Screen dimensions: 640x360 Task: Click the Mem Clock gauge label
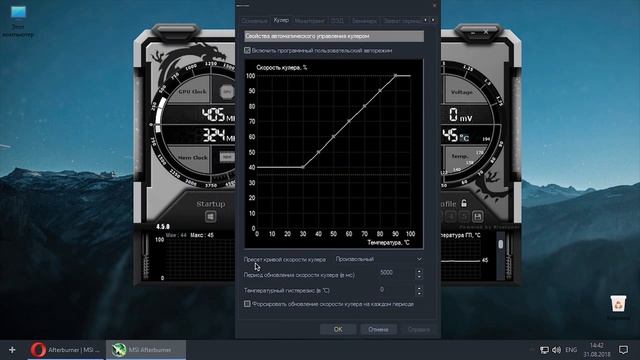193,158
